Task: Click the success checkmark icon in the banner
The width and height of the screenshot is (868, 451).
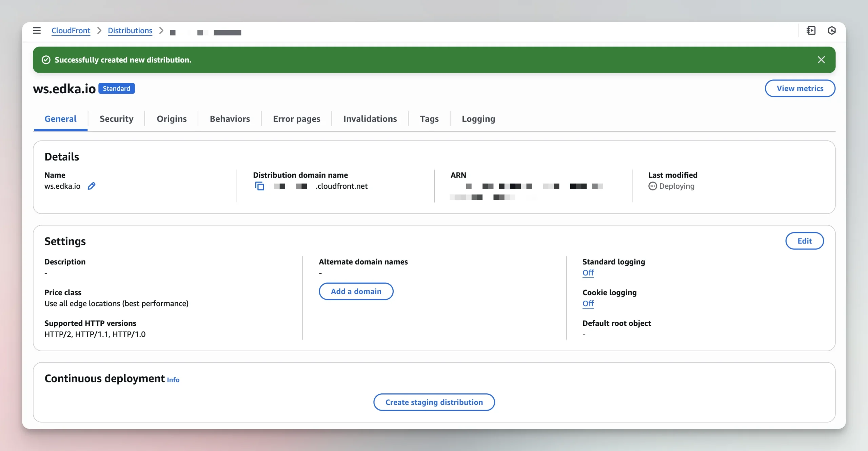Action: point(46,60)
